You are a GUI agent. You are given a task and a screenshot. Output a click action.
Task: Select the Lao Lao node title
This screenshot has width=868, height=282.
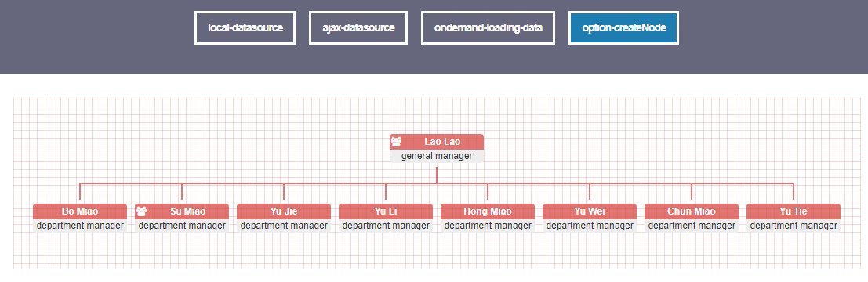tap(437, 142)
